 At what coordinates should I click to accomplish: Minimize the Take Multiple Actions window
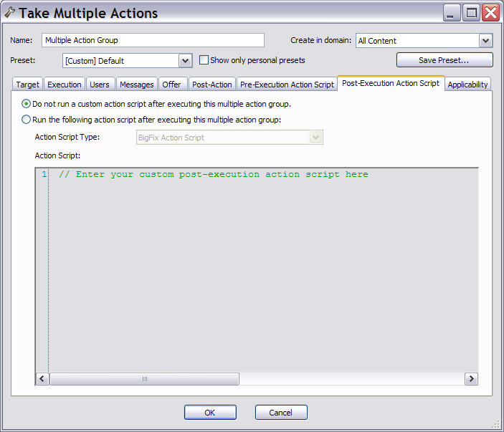pyautogui.click(x=452, y=13)
